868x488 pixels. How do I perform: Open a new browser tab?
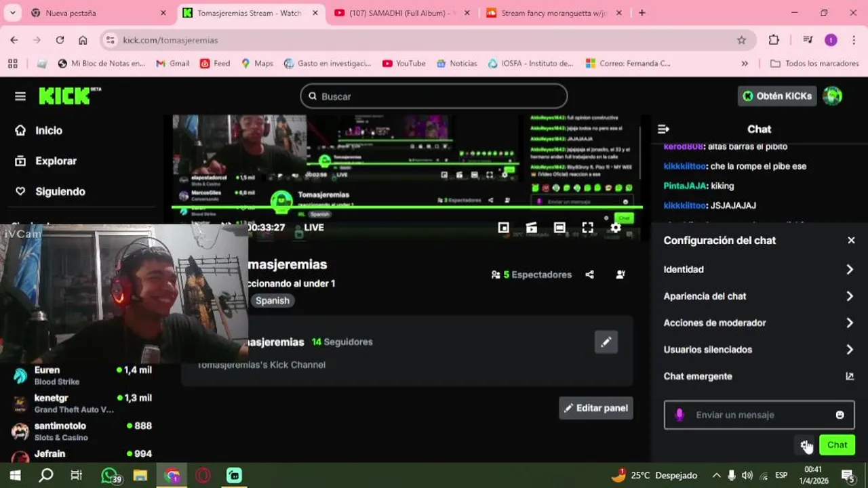[x=642, y=13]
